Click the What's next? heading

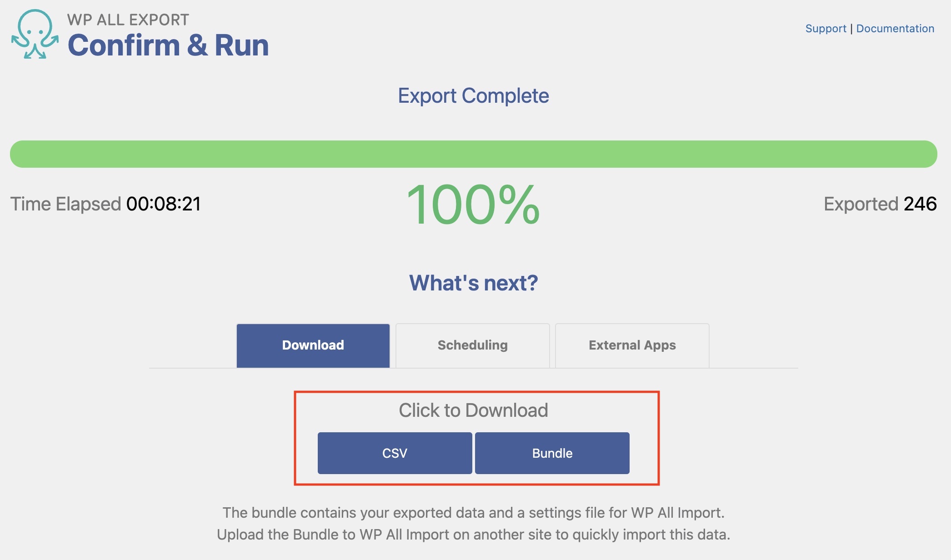pos(474,283)
